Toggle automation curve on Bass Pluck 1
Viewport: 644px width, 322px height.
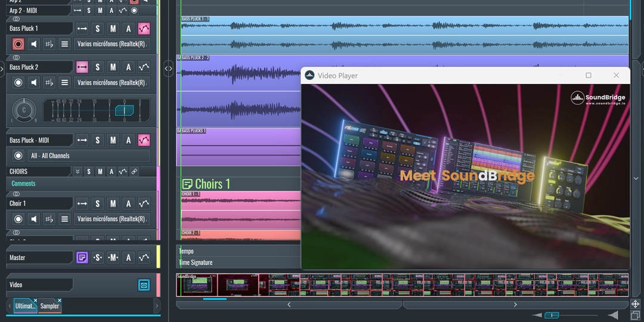[144, 29]
